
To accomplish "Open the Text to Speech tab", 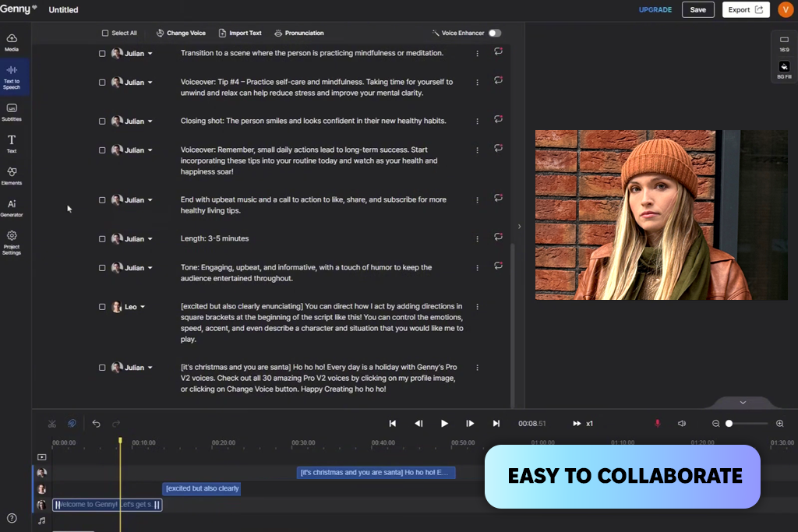I will pyautogui.click(x=12, y=76).
